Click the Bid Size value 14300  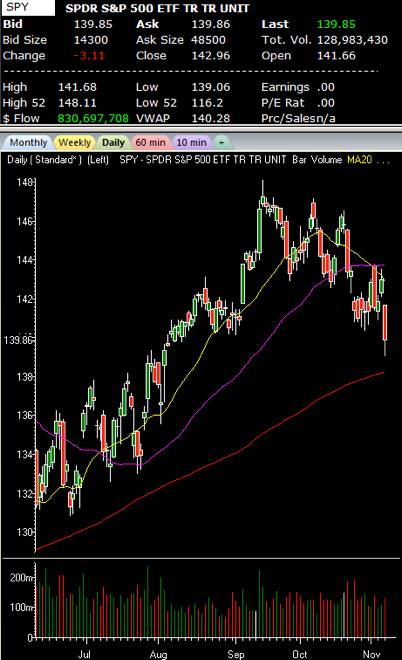tap(91, 40)
